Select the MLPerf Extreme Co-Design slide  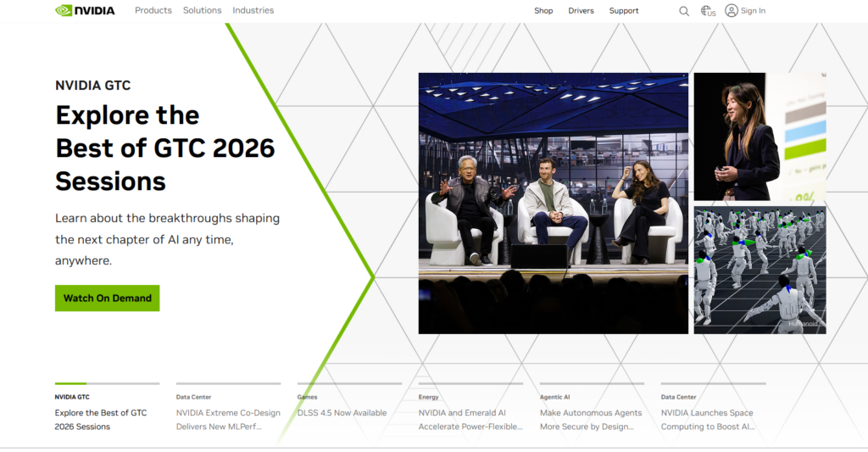(228, 408)
